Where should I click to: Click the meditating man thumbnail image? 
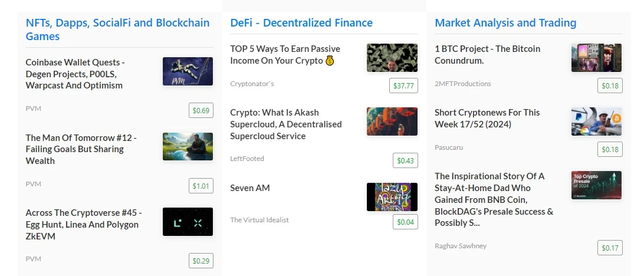188,147
